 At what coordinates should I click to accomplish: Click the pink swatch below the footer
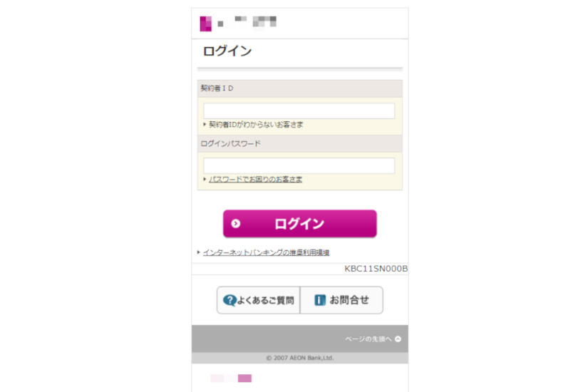(x=244, y=378)
